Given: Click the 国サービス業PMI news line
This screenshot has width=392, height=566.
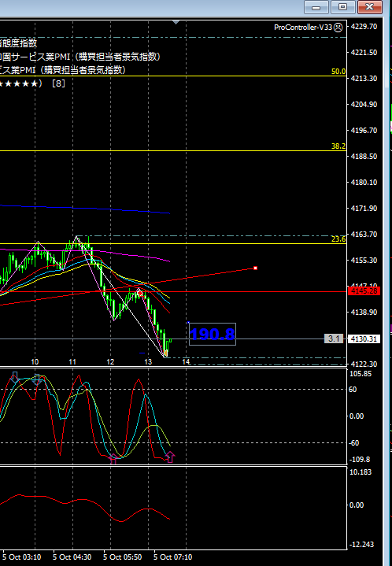Looking at the screenshot, I should 80,57.
